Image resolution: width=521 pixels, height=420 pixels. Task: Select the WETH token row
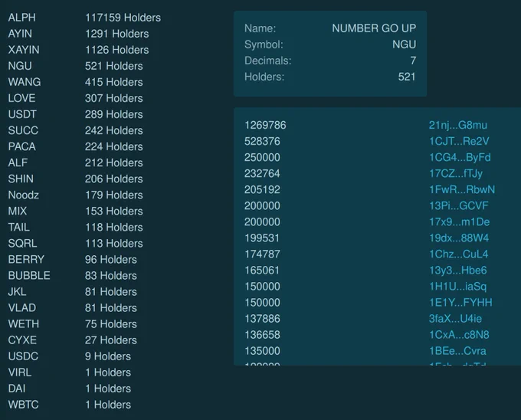tap(73, 323)
